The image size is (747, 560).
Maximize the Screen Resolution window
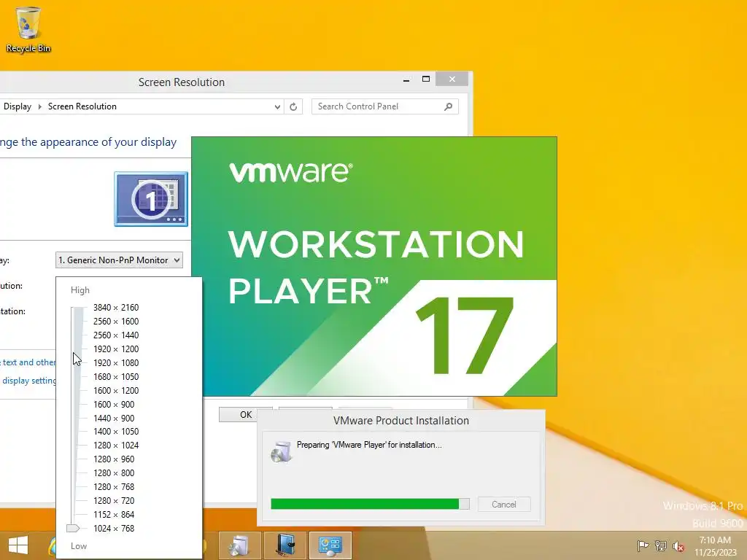click(x=426, y=79)
